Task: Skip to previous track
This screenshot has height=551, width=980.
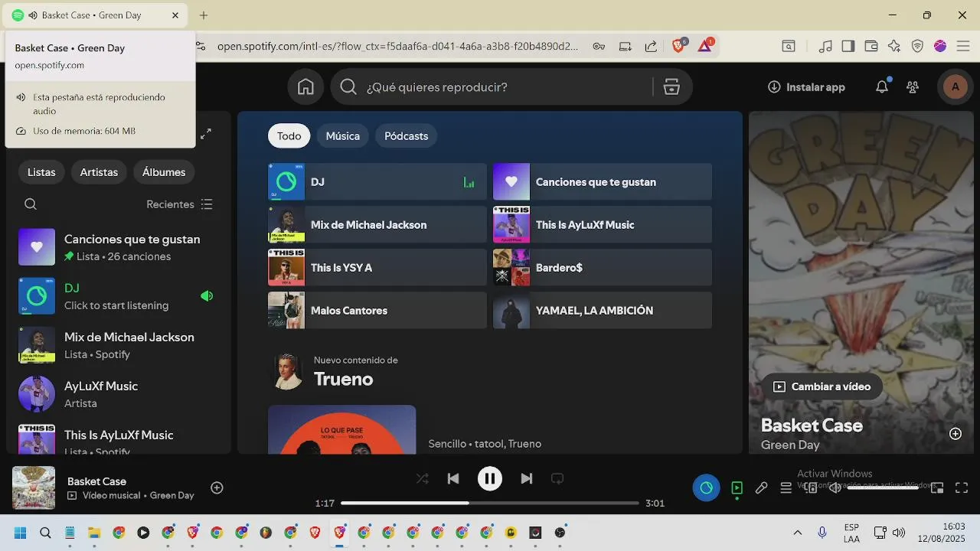Action: [453, 479]
